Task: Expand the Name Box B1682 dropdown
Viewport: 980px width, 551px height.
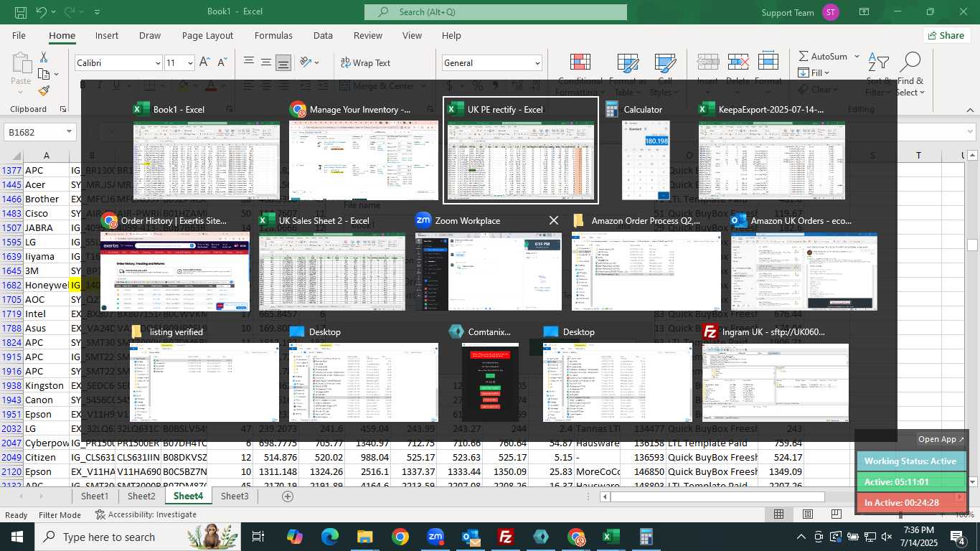Action: 70,132
